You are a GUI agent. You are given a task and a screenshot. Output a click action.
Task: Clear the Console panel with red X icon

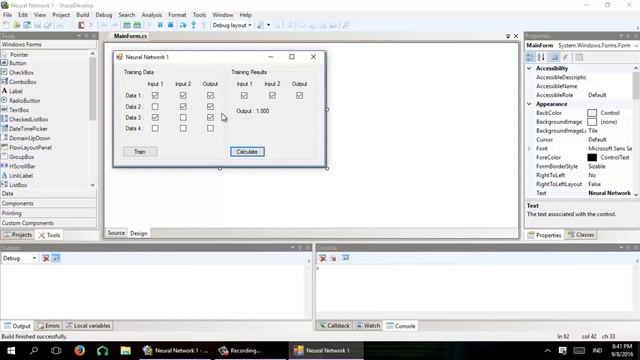(x=322, y=258)
